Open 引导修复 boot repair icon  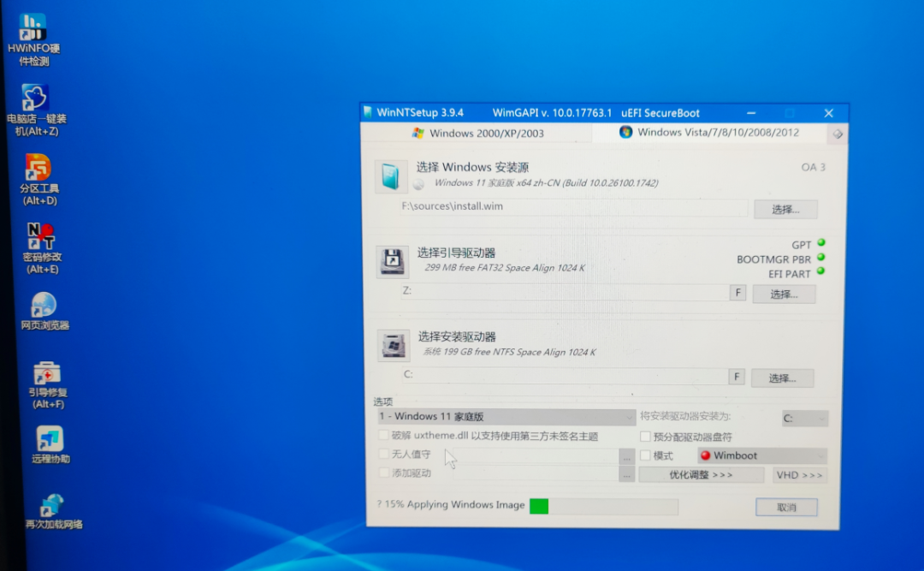coord(46,373)
